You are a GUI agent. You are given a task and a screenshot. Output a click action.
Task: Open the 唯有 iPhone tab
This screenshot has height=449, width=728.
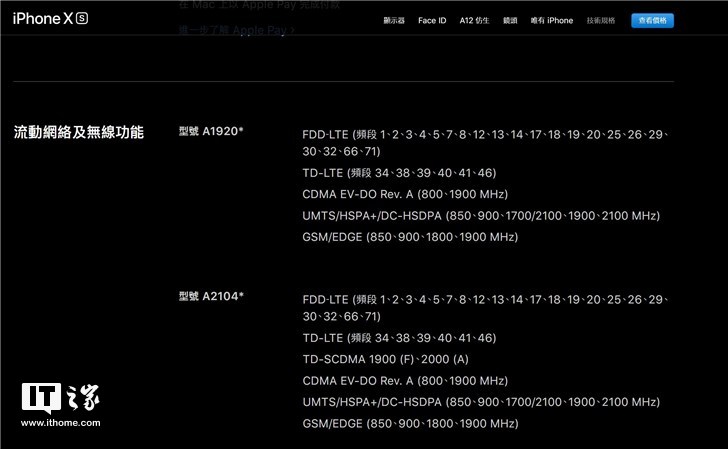tap(552, 20)
